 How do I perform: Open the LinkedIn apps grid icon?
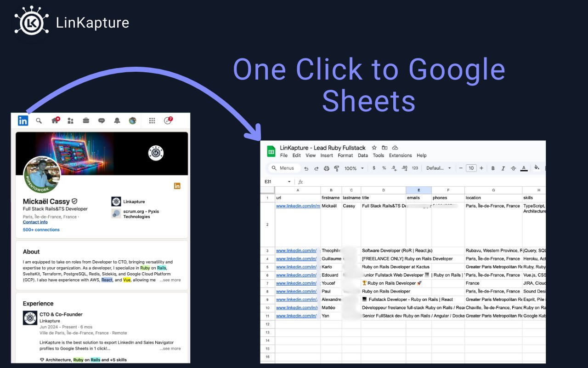(x=152, y=121)
